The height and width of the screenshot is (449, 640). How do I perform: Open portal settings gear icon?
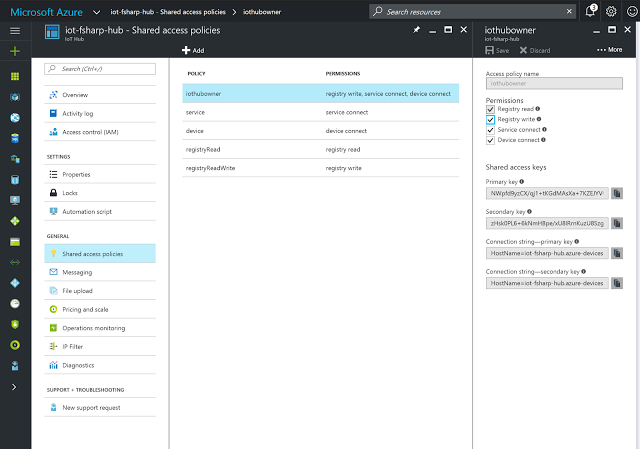(611, 11)
